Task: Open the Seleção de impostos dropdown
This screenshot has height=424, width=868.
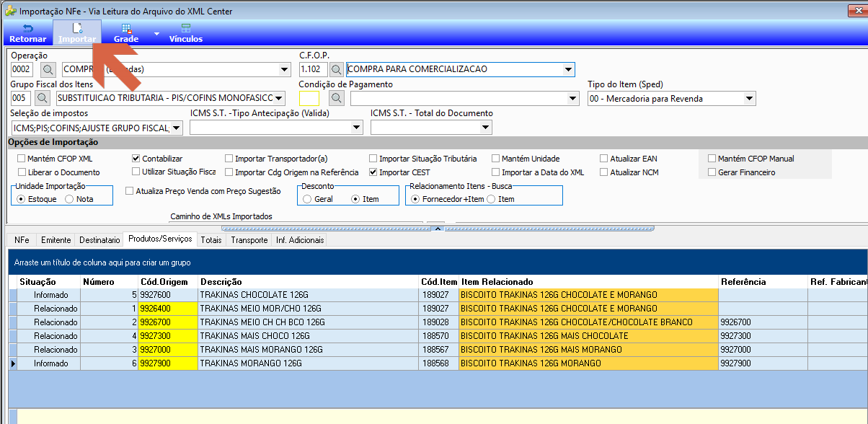Action: (177, 128)
